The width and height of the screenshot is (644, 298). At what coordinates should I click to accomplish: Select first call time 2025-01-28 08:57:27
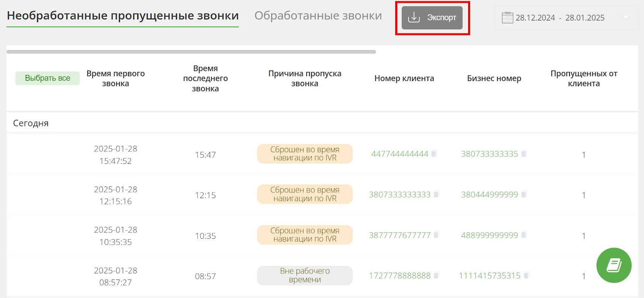click(x=116, y=276)
